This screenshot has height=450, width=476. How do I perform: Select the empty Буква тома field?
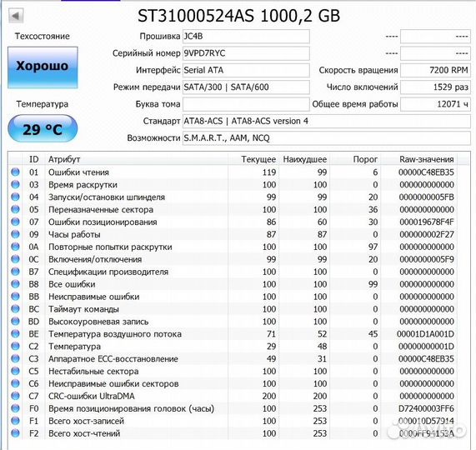pyautogui.click(x=246, y=104)
